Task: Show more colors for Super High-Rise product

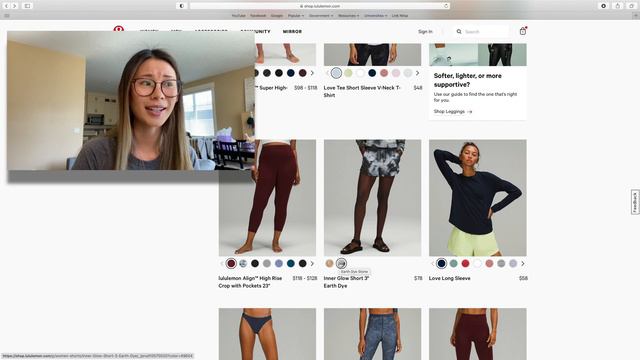Action: click(x=312, y=73)
